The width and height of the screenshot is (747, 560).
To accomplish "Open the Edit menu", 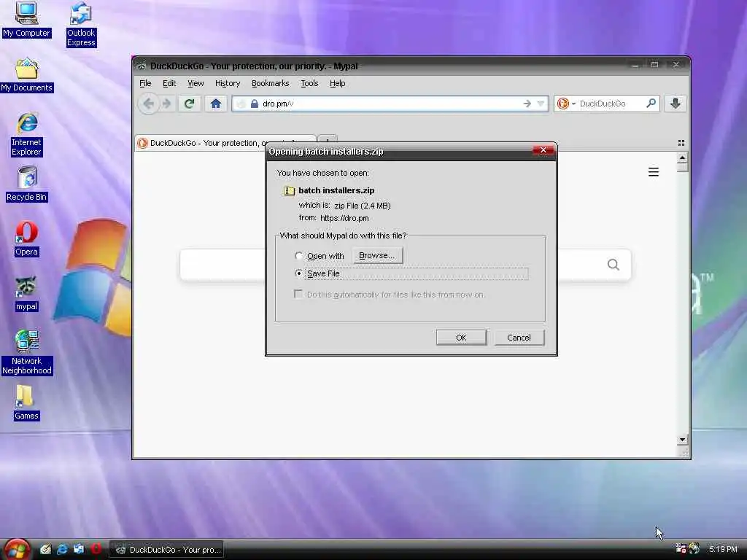I will tap(169, 83).
